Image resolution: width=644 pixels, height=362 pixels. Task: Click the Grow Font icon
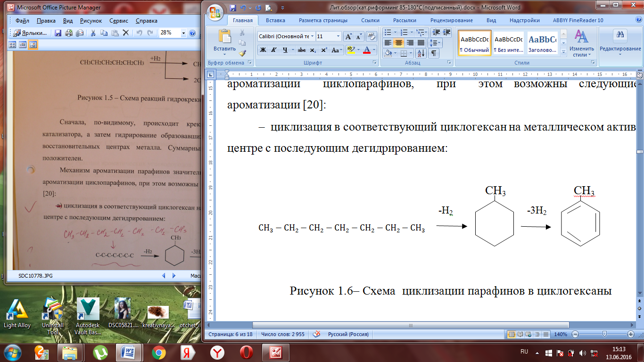point(348,36)
